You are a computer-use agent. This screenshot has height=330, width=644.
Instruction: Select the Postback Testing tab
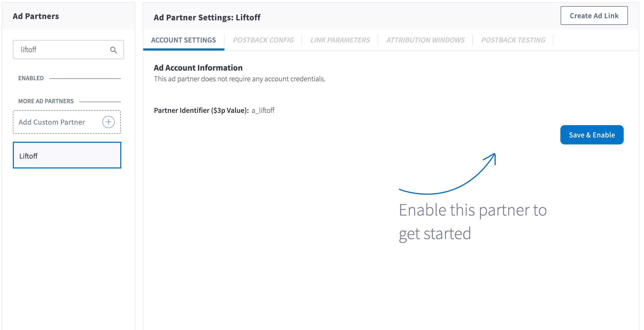[x=513, y=40]
